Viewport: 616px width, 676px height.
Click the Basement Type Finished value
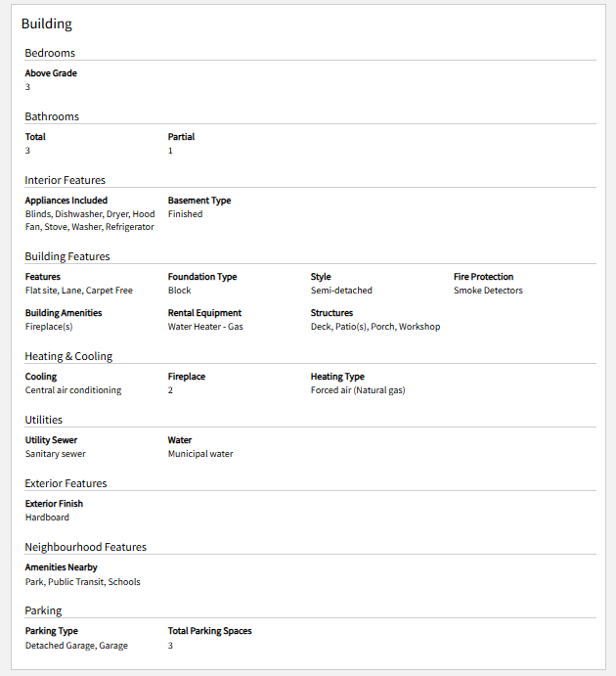(x=185, y=214)
